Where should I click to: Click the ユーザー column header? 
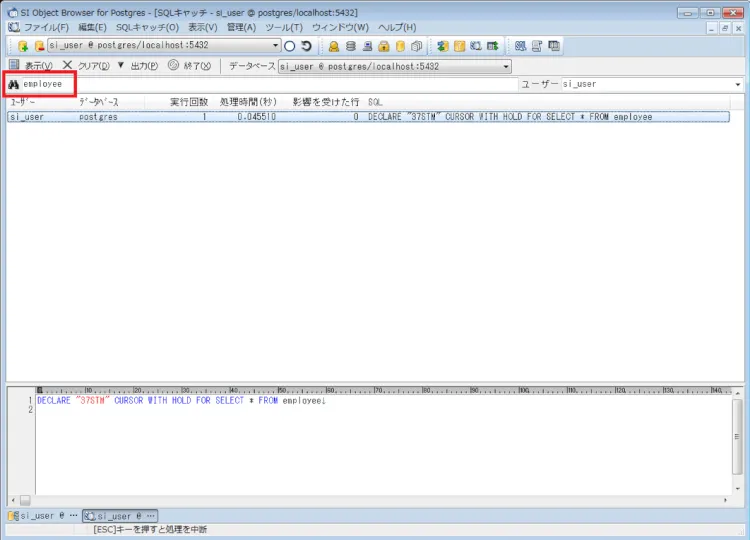click(41, 102)
